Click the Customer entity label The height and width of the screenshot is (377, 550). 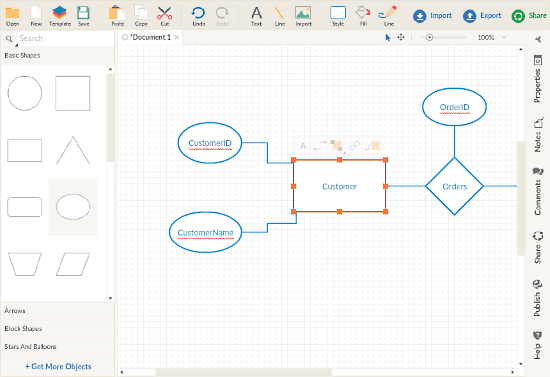tap(339, 187)
